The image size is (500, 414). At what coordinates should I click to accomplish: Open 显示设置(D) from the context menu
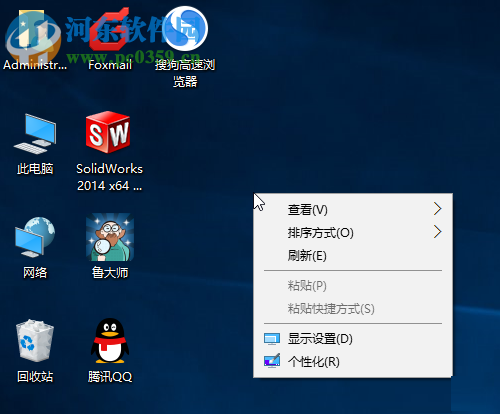coord(353,339)
